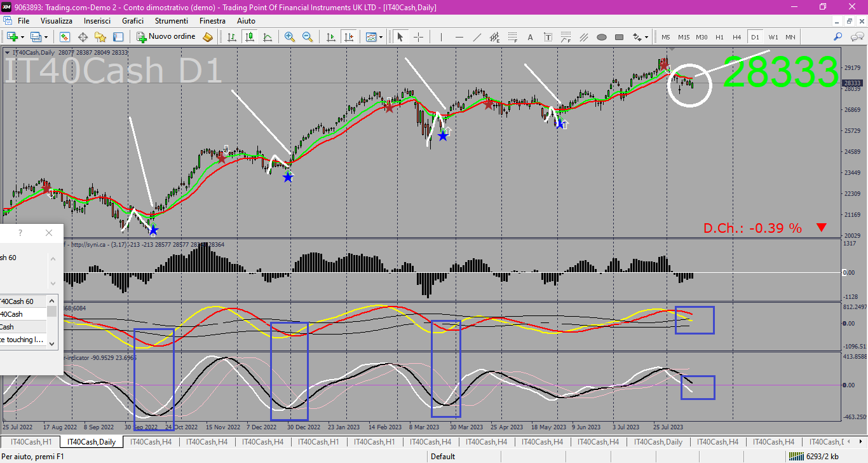Select the Horizontal Line drawing tool

[459, 37]
